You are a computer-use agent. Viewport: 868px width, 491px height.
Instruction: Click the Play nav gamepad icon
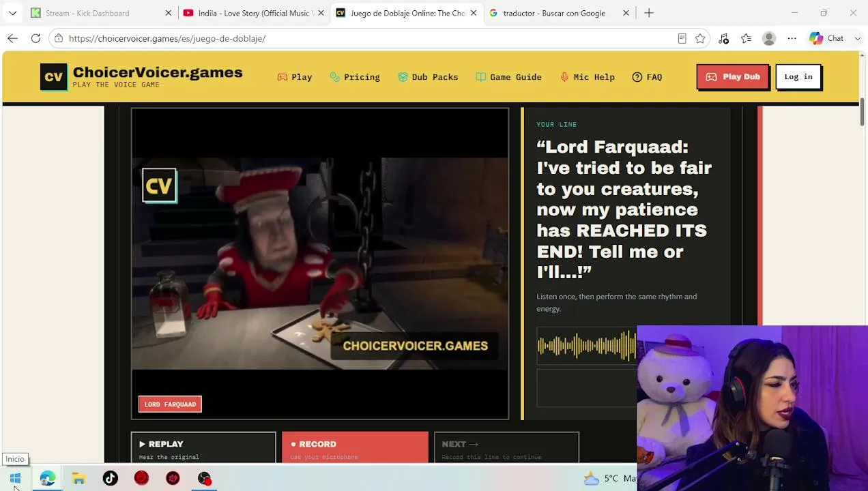click(x=282, y=77)
